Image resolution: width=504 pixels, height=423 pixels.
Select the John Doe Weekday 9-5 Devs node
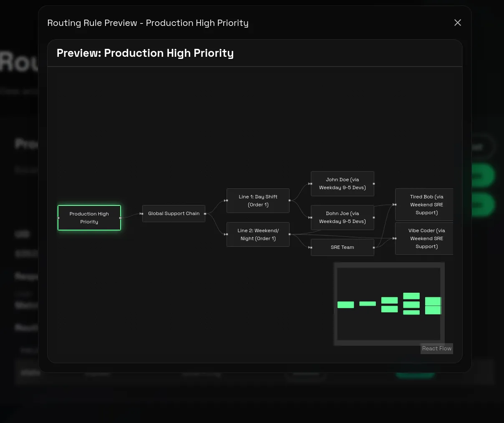[342, 184]
